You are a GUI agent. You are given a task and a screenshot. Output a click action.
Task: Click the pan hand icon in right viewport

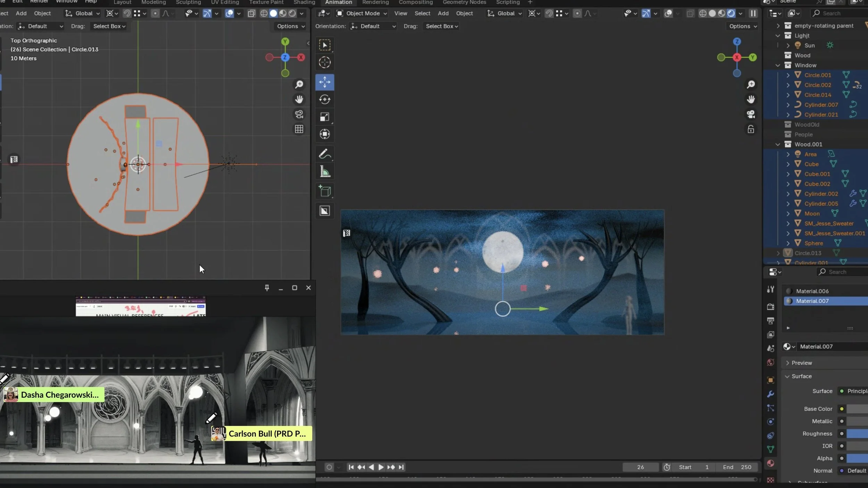751,99
